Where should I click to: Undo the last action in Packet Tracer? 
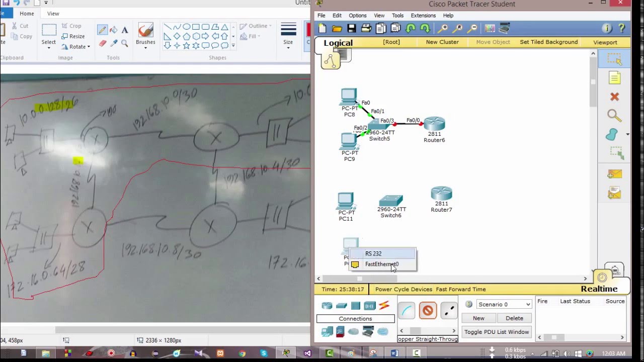point(411,29)
